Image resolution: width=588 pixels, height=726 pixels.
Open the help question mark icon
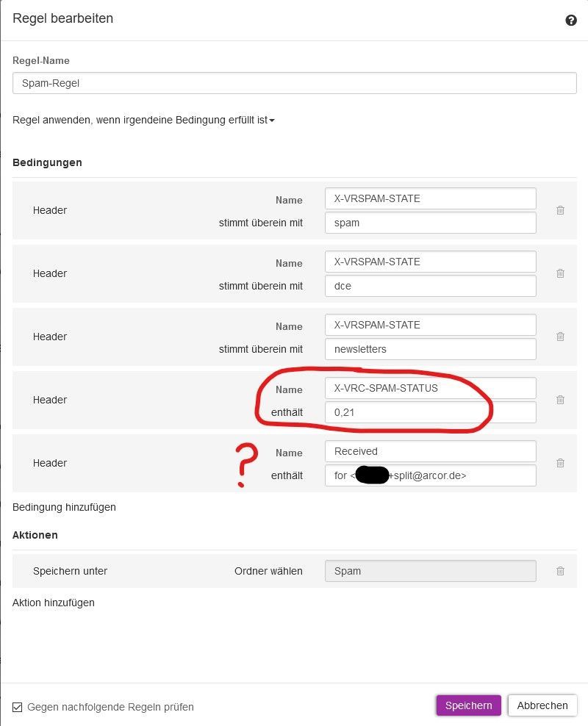point(571,21)
